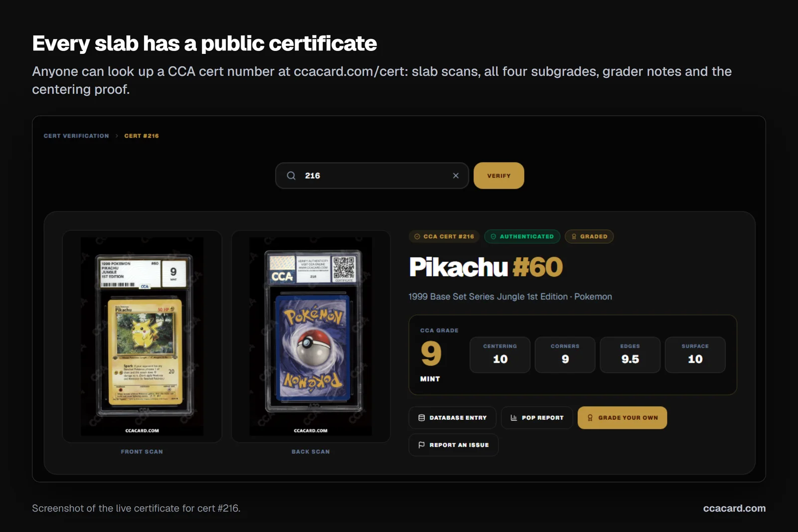Open the Database Entry button
Screen dimensions: 798x532
(452, 418)
